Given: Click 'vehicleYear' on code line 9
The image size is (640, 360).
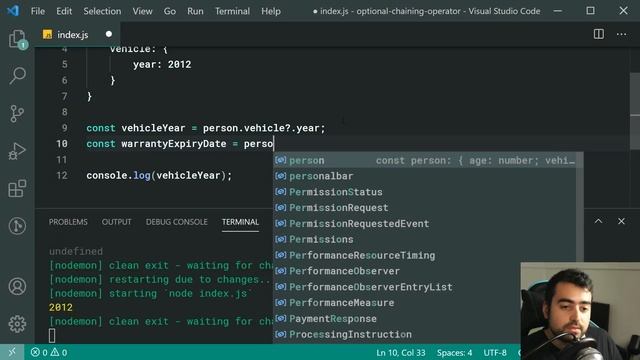Looking at the screenshot, I should pyautogui.click(x=153, y=128).
